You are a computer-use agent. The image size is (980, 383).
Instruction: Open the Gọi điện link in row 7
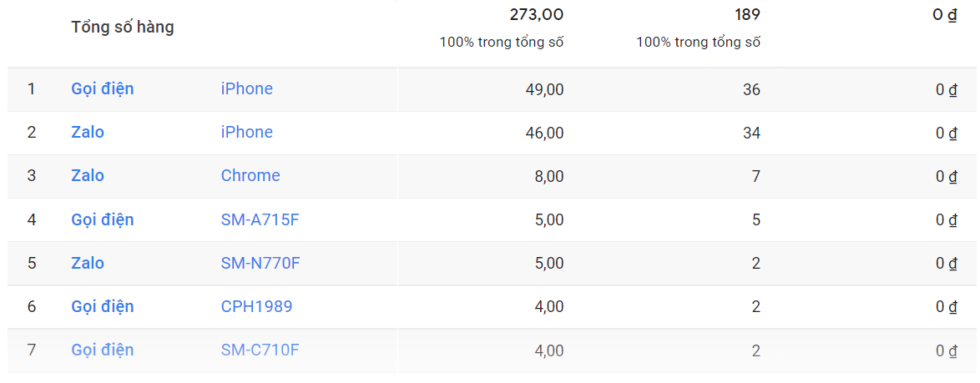103,350
